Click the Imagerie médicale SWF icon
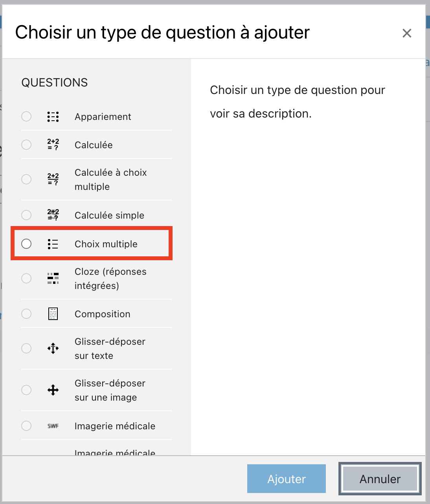This screenshot has height=504, width=430. [x=53, y=426]
